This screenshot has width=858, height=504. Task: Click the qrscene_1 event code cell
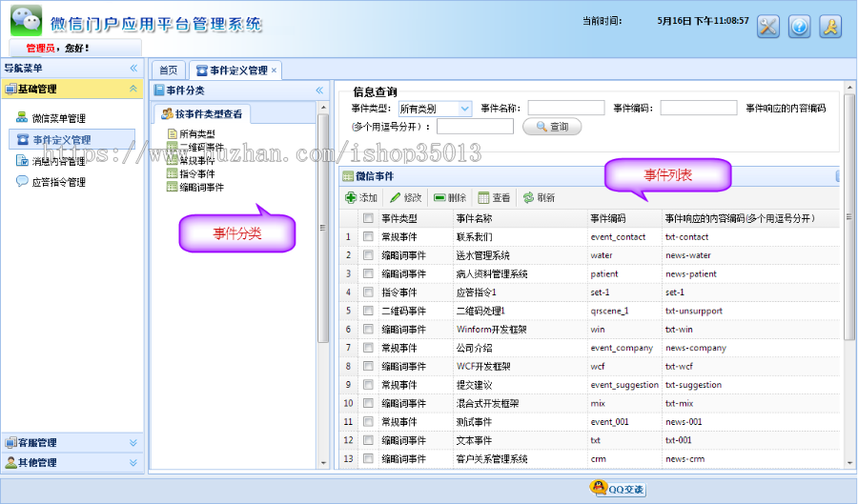coord(609,311)
